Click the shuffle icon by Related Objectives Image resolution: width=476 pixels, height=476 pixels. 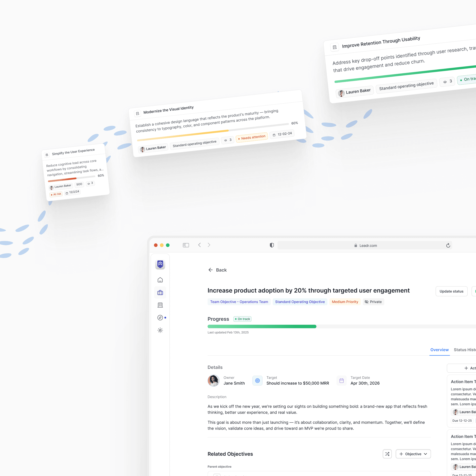(x=387, y=454)
